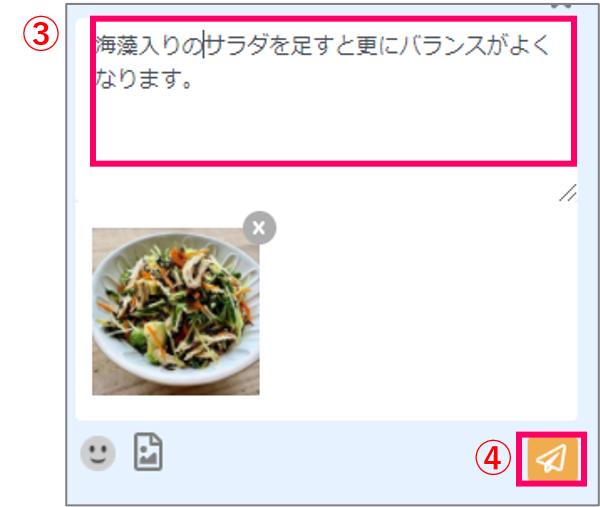
Task: Click the white strip left of the resize grip
Action: click(317, 184)
